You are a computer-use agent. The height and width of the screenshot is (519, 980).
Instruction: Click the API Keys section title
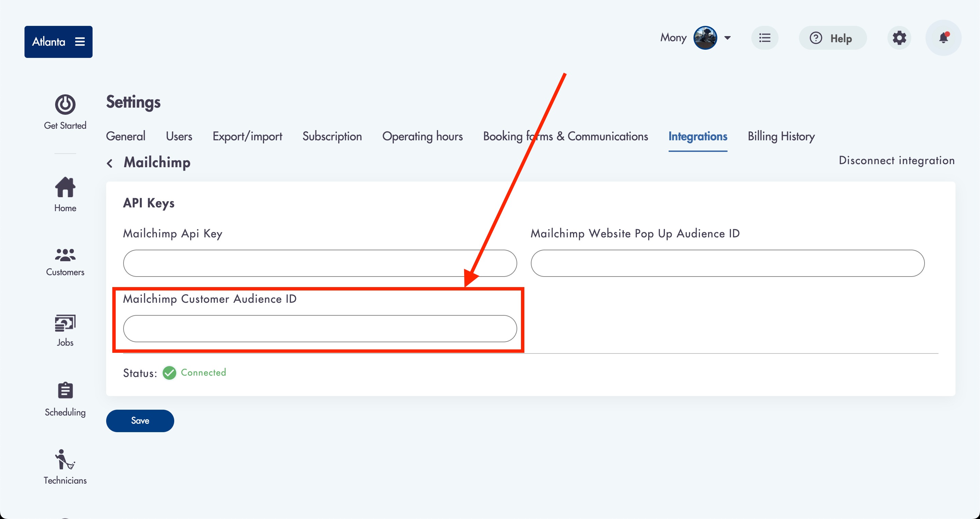click(149, 203)
